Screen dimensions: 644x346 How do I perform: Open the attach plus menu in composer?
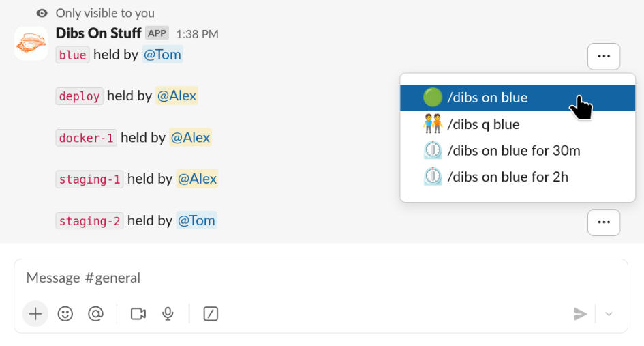coord(35,314)
